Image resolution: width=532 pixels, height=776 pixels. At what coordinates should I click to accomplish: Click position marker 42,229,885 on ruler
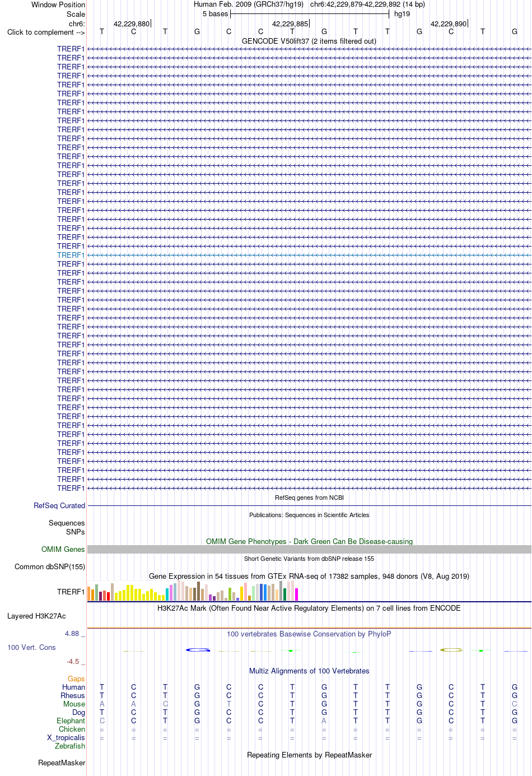click(290, 24)
